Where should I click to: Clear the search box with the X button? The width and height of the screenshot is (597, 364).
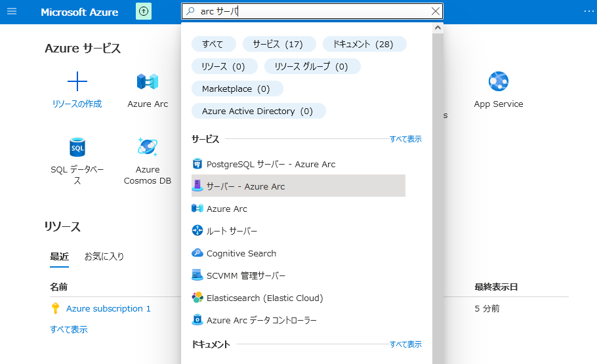[436, 11]
